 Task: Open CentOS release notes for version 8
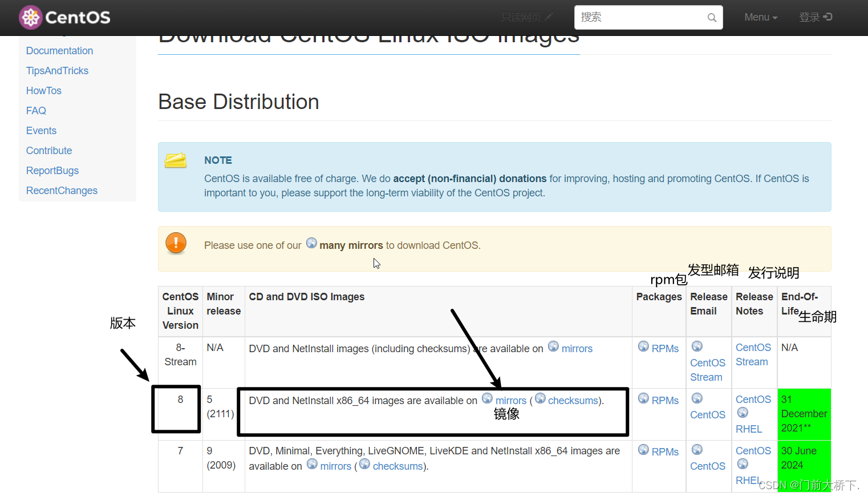753,400
